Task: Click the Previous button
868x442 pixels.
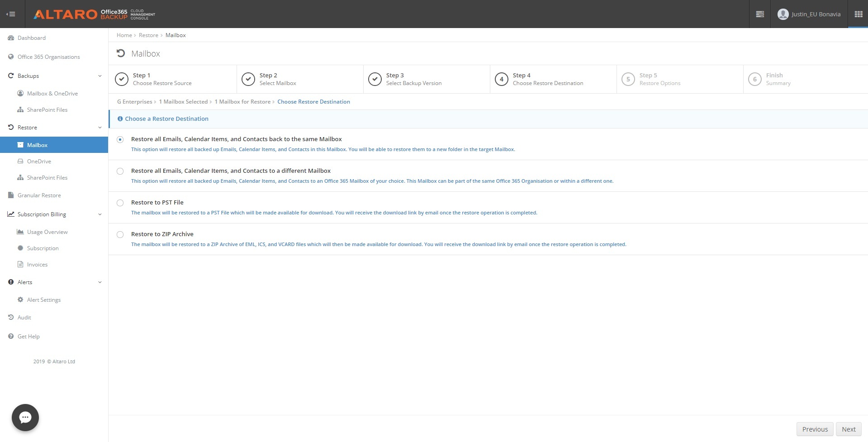Action: pyautogui.click(x=815, y=429)
